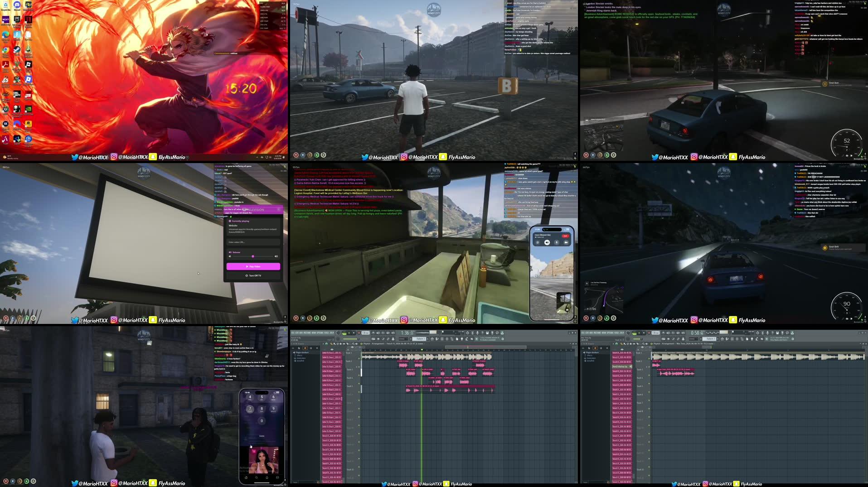The height and width of the screenshot is (487, 868).
Task: Expand Generators folder in middle FL Studio browser
Action: tap(301, 358)
